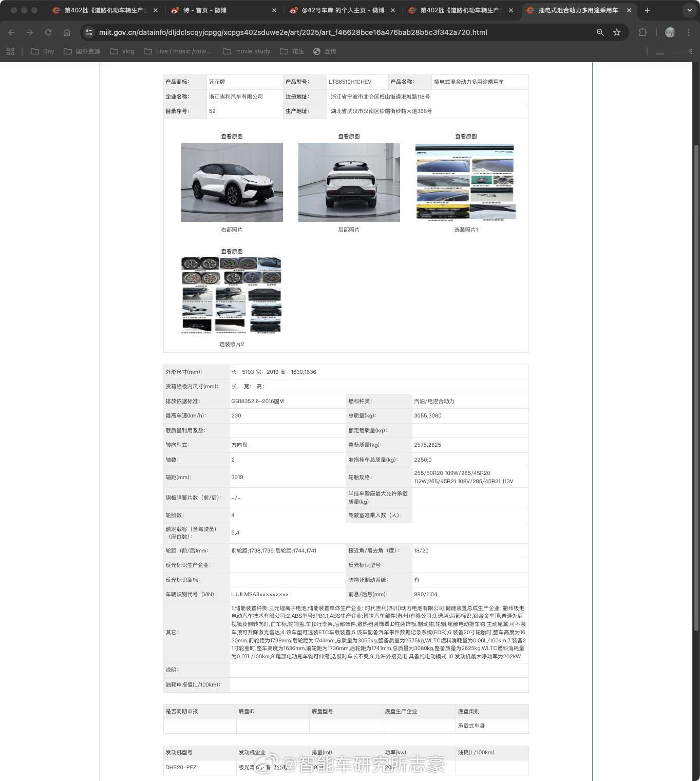Select the total mass value 3055,3080
This screenshot has width=700, height=781.
428,416
